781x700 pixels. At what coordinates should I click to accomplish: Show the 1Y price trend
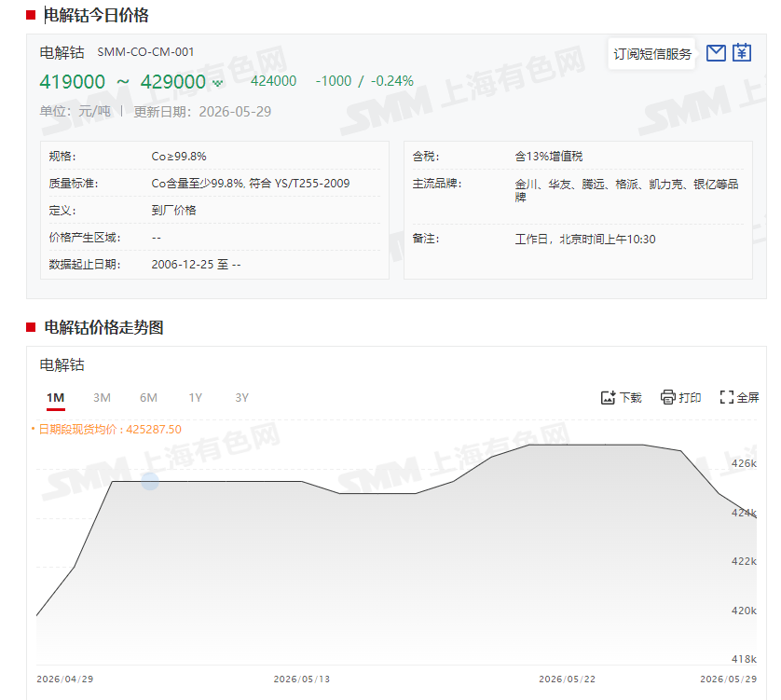[x=196, y=398]
